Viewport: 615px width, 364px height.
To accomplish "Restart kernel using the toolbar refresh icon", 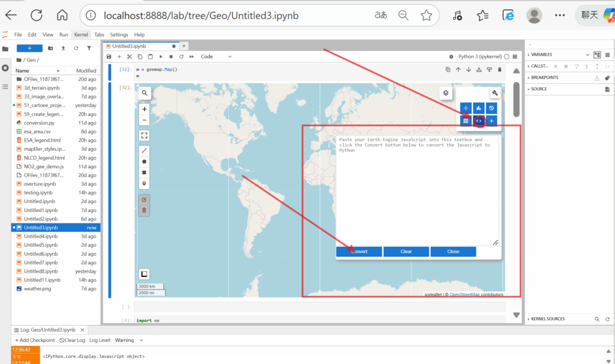I will click(x=181, y=56).
